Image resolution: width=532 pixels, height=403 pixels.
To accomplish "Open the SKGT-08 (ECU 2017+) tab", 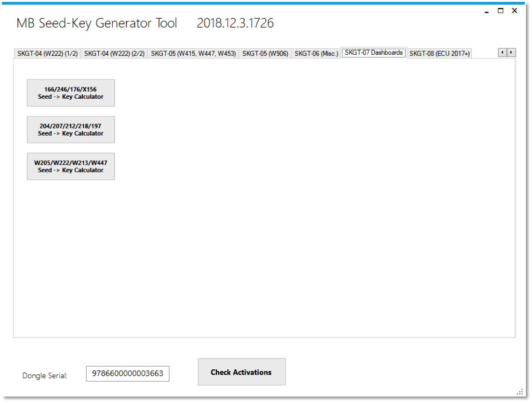I will pos(439,54).
